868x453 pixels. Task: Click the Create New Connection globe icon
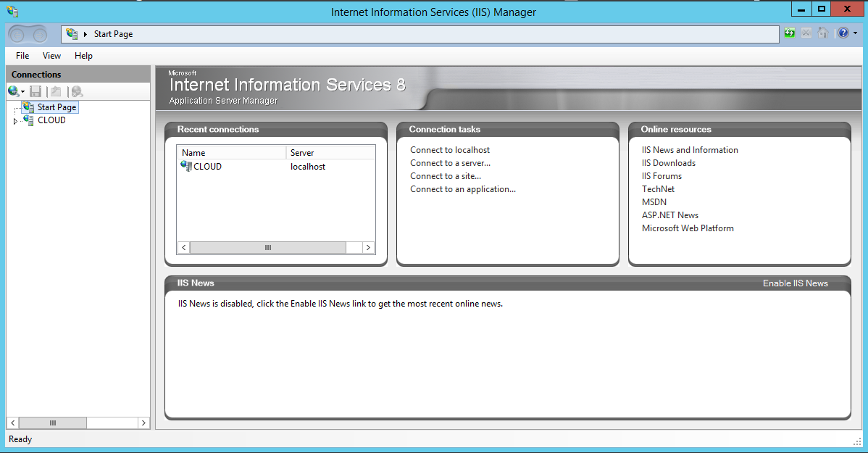(x=13, y=91)
